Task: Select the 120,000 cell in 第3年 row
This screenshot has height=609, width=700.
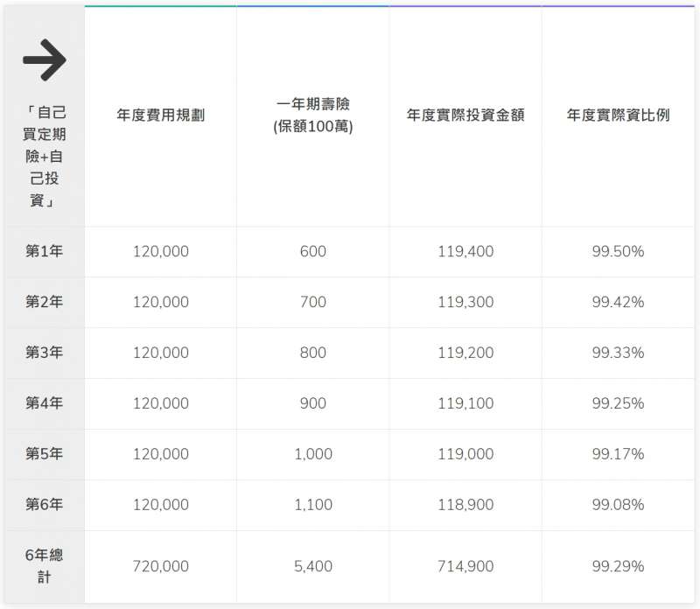Action: coord(161,353)
